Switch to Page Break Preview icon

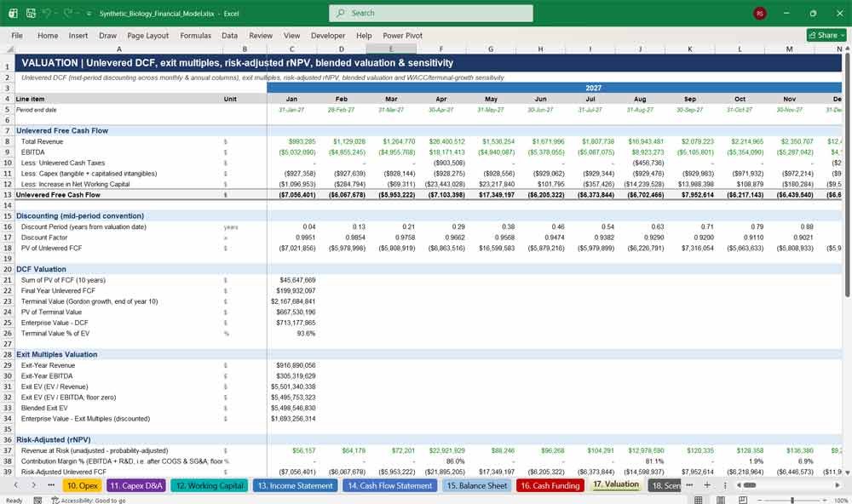pyautogui.click(x=743, y=501)
